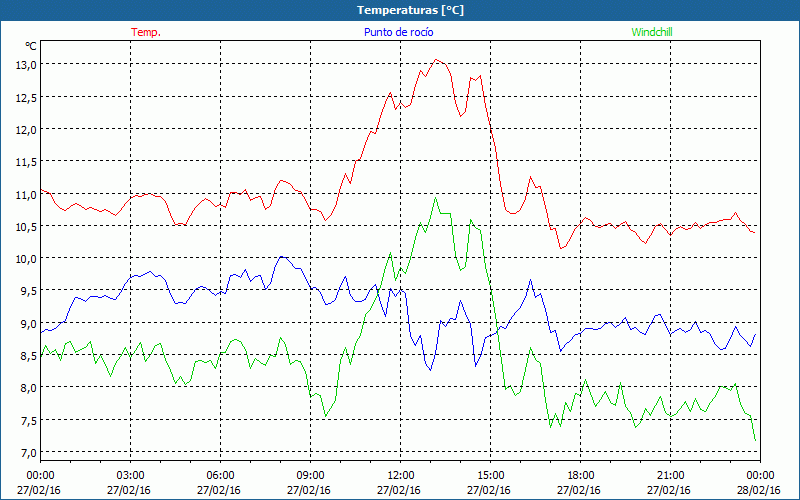The width and height of the screenshot is (800, 500).
Task: Click the 10,5 y-axis value
Action: [x=26, y=227]
